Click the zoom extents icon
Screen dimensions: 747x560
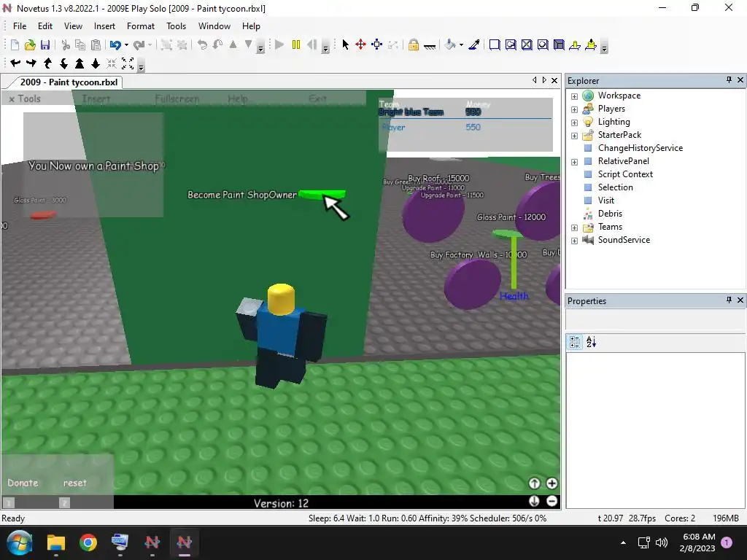(x=127, y=63)
